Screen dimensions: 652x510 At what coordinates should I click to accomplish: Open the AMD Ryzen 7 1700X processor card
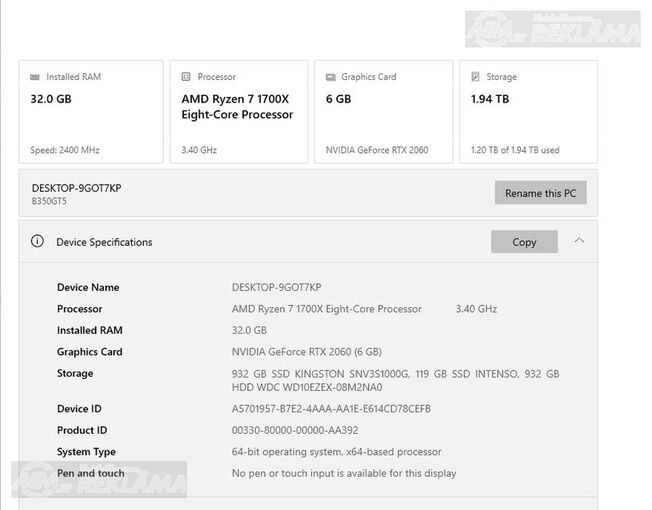tap(239, 112)
